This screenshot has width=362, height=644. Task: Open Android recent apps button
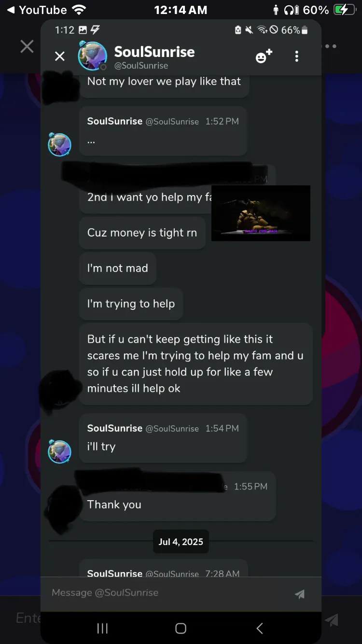[x=102, y=628]
